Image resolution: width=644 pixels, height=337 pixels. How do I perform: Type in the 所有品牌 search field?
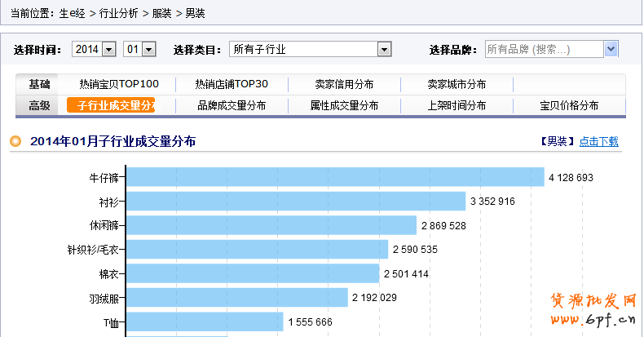(544, 50)
